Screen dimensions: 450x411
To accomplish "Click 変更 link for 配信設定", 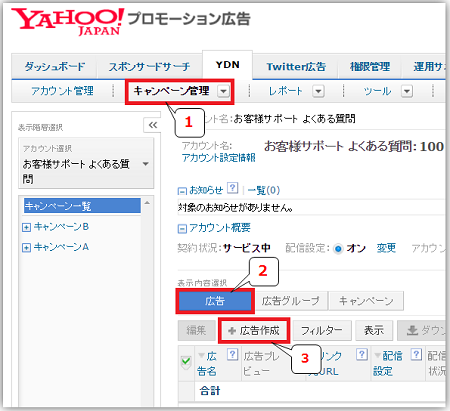I will pos(386,248).
